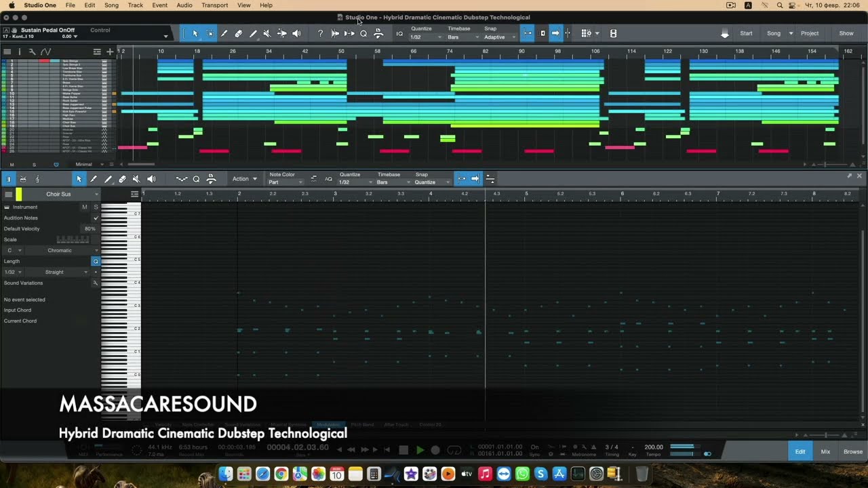
Task: Select the Range tool in main toolbar
Action: 210,33
